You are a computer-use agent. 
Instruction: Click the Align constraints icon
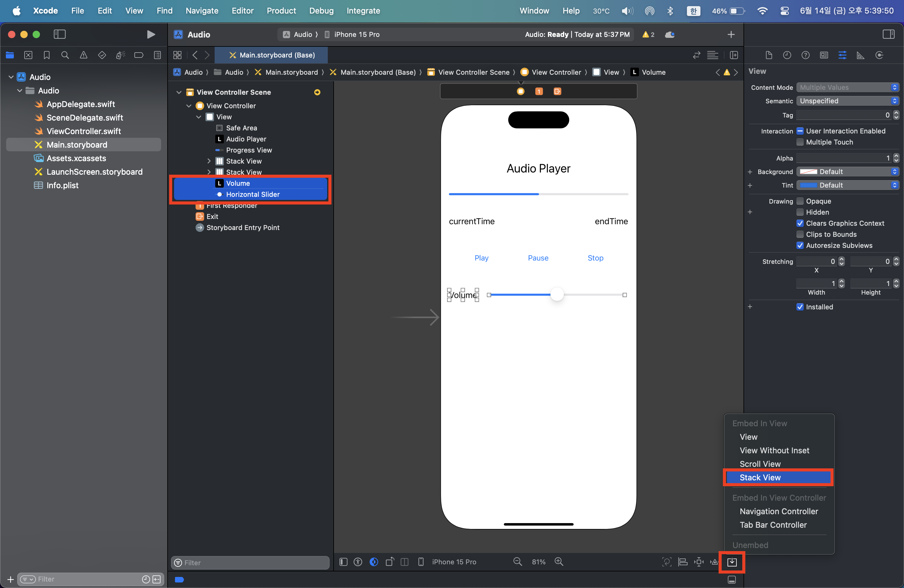coord(683,562)
